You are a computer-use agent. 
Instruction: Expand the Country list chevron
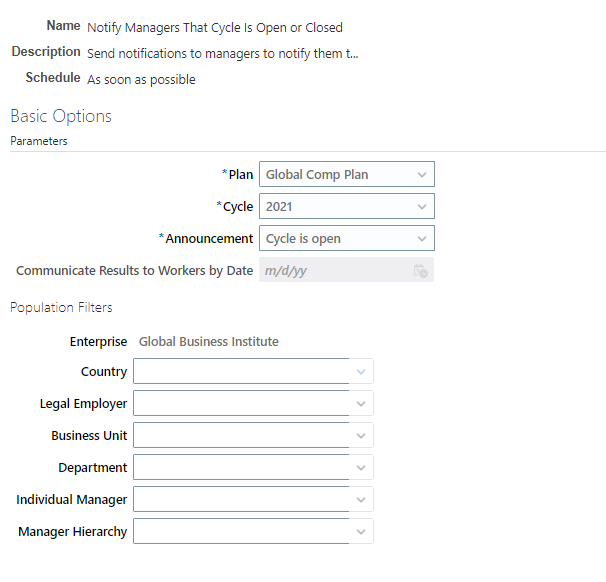[x=361, y=372]
